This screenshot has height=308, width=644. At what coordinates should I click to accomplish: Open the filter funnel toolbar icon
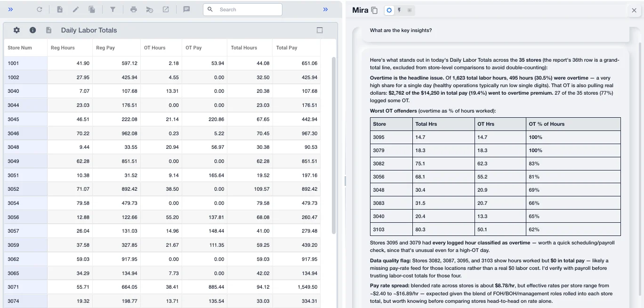pos(113,9)
